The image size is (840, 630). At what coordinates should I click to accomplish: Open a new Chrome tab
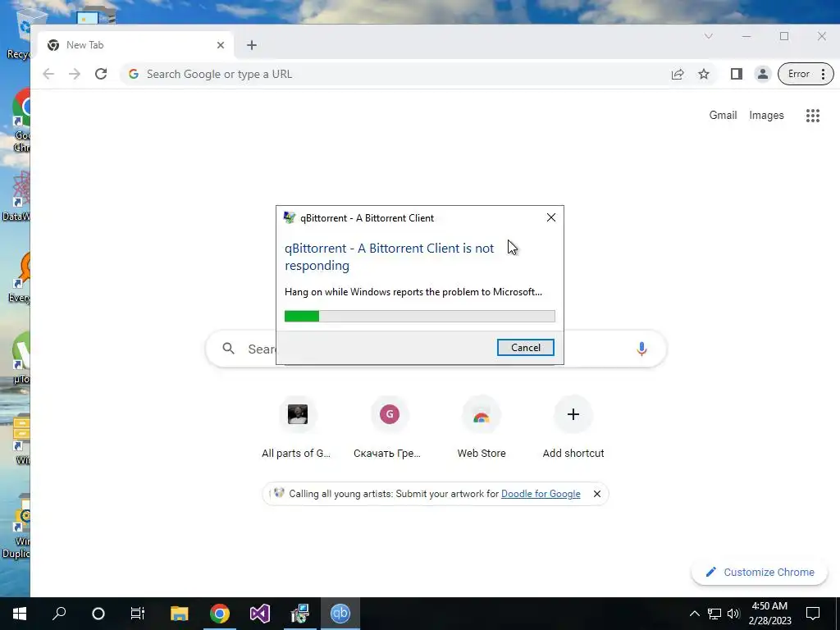[252, 45]
